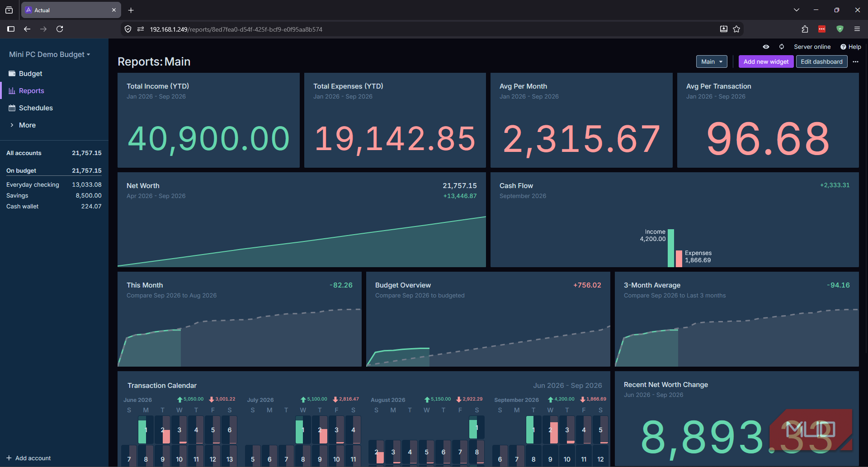Open the Main dashboard dropdown
Viewport: 868px width, 467px height.
tap(712, 61)
